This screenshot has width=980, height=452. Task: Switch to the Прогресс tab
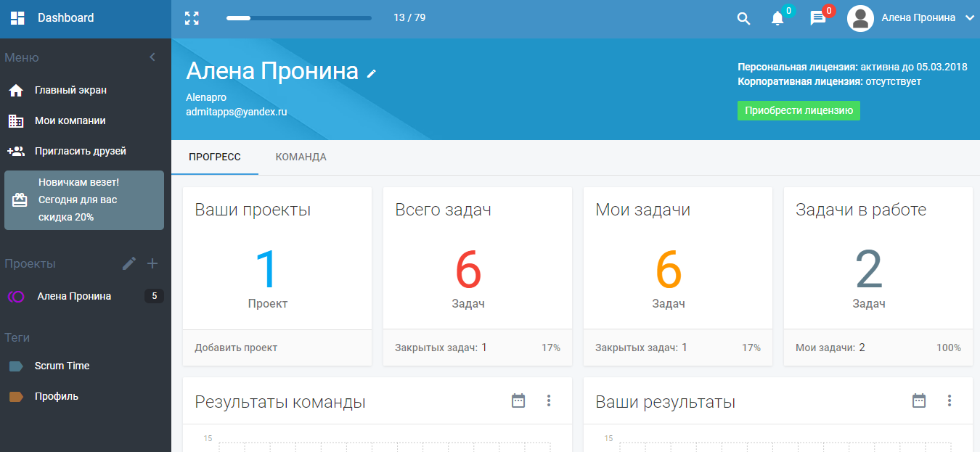tap(215, 157)
